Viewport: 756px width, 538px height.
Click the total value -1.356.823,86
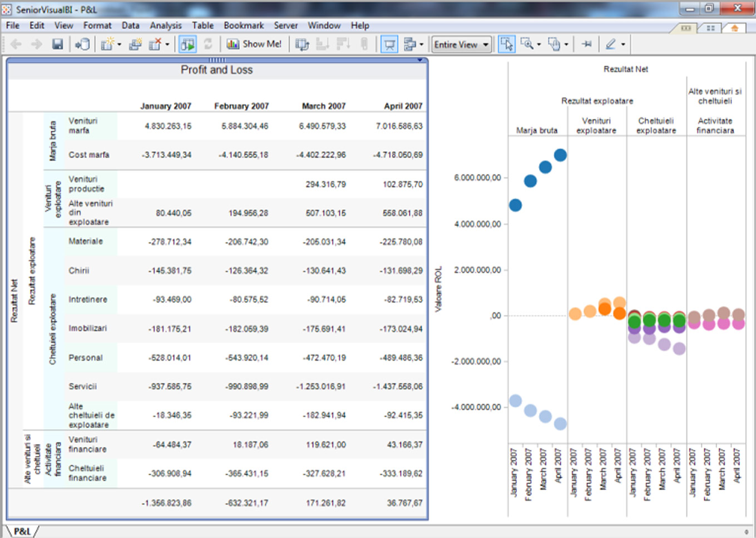click(x=166, y=503)
